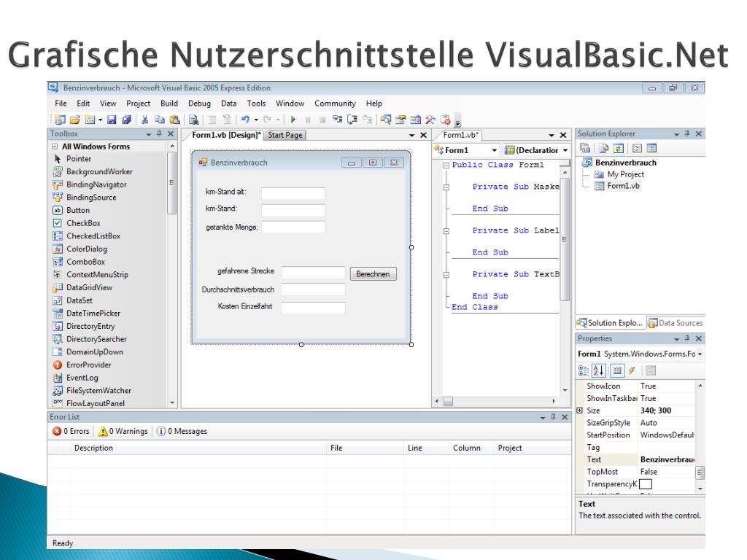Click View Designer icon in Solution Explorer

click(x=651, y=148)
